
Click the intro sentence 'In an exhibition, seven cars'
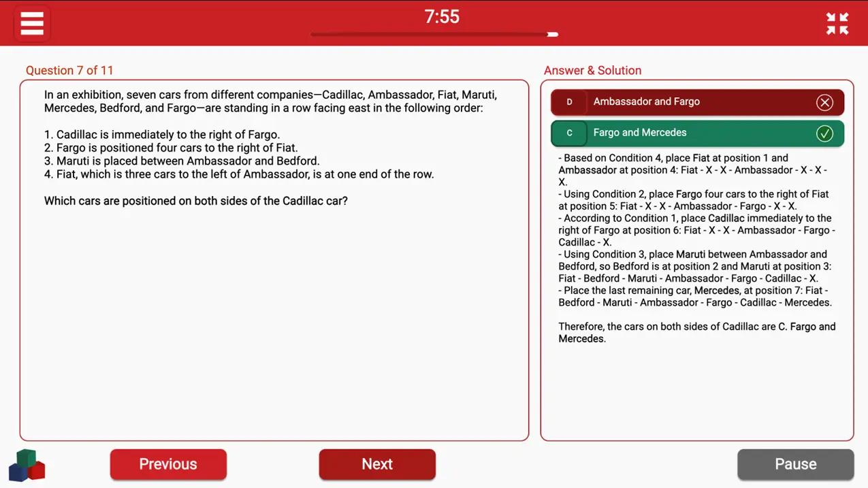tap(271, 101)
